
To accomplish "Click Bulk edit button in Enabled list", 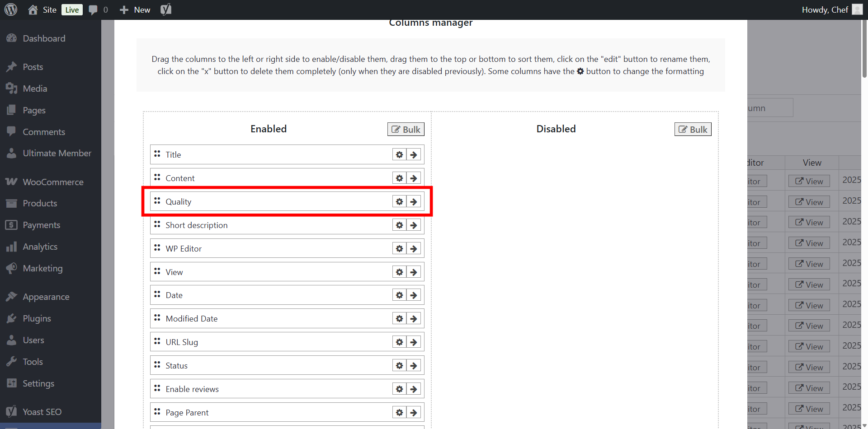I will [406, 129].
